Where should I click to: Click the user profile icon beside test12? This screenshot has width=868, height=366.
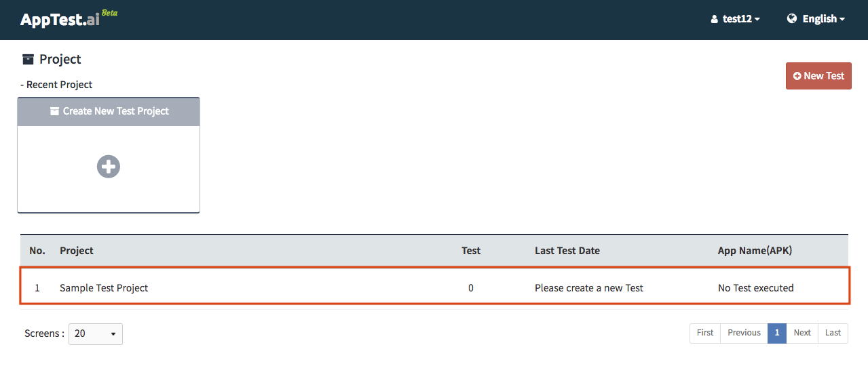tap(714, 20)
